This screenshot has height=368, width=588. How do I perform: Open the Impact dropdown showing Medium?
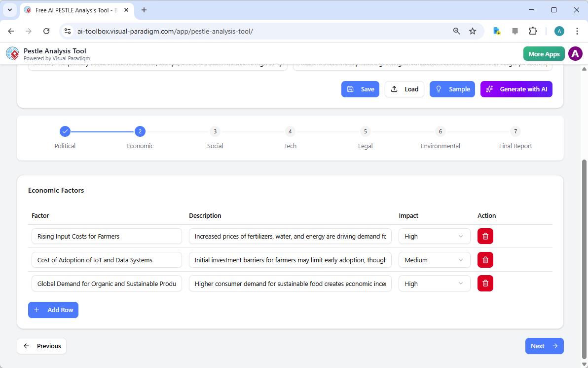(434, 260)
